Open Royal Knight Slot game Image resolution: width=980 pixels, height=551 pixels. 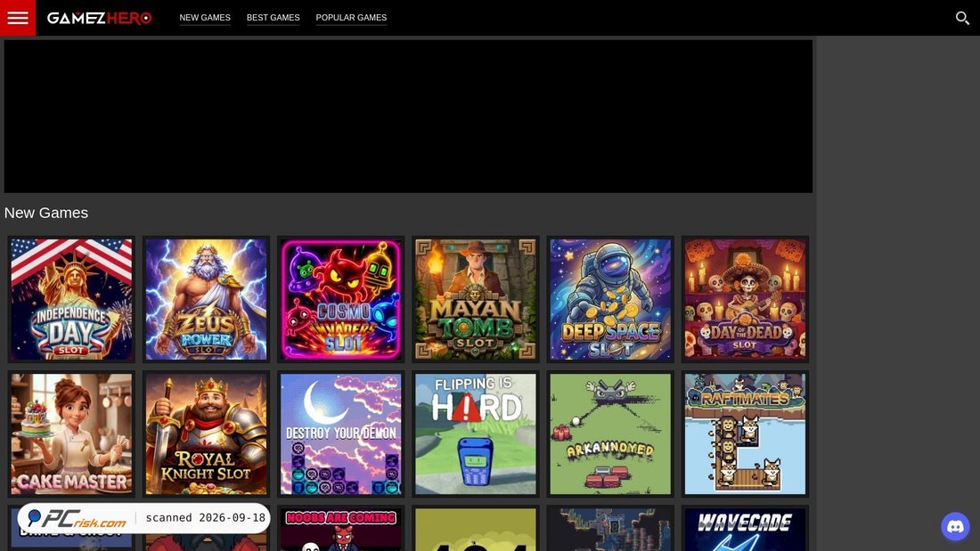(207, 434)
